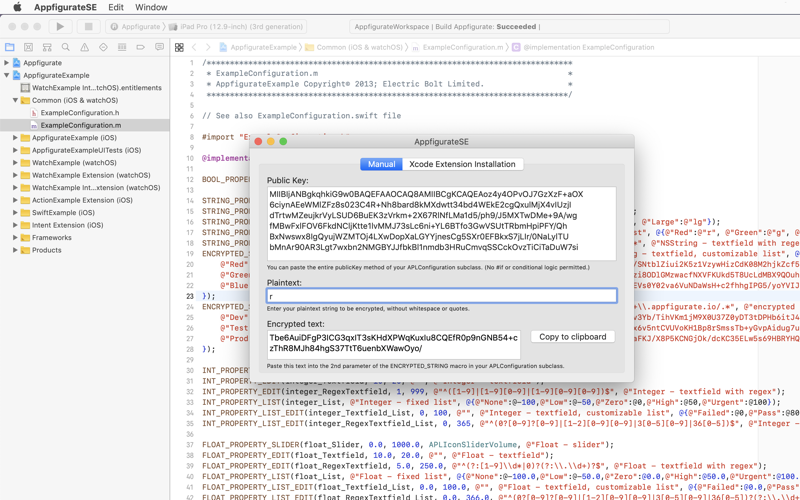Select the Frameworks folder row
The image size is (800, 500).
coord(85,238)
